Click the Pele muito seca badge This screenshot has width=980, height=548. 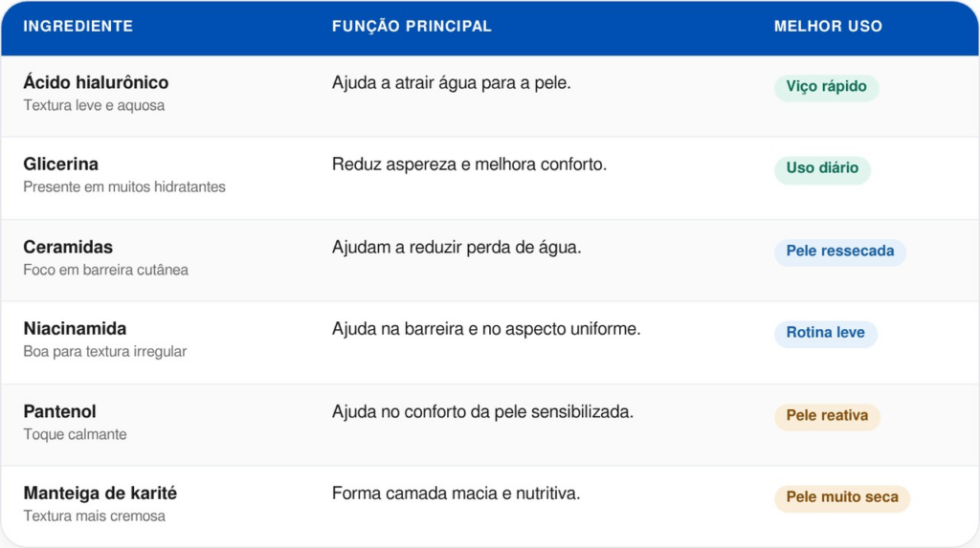pos(842,497)
